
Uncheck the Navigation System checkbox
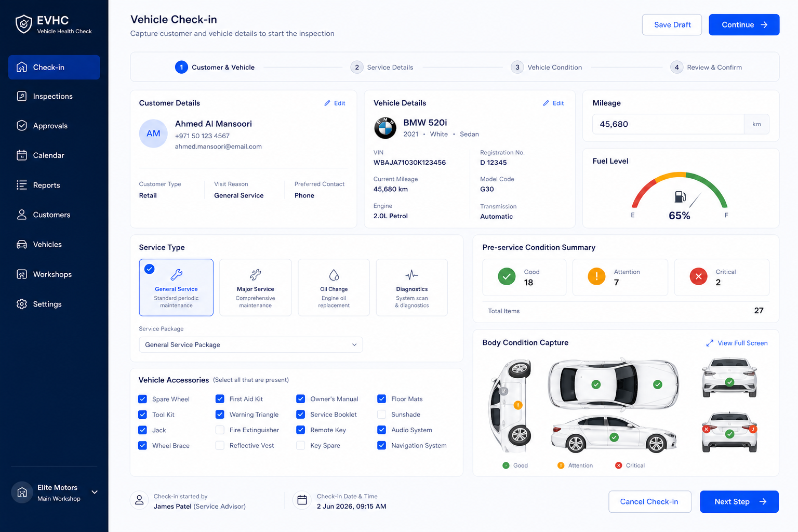381,446
